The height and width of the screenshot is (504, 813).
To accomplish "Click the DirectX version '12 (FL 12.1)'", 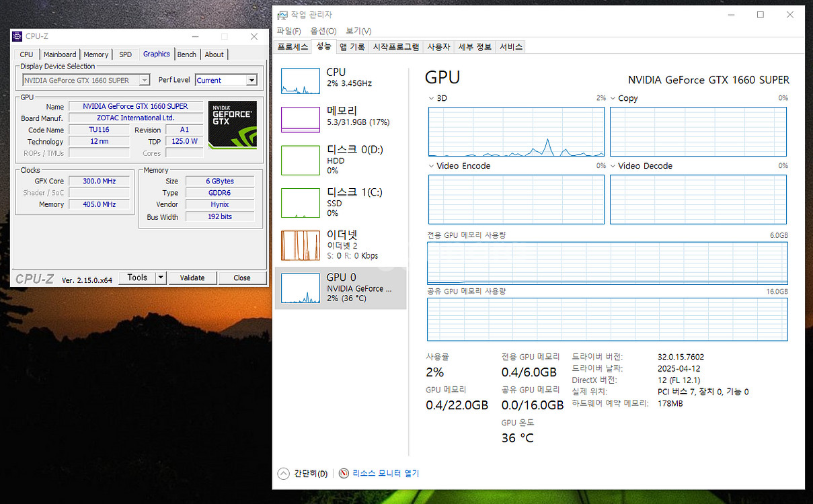I will click(679, 380).
